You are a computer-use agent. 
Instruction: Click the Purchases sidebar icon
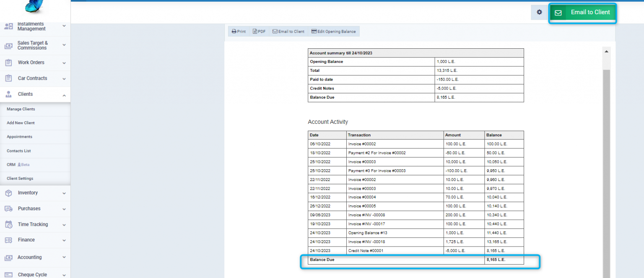9,209
